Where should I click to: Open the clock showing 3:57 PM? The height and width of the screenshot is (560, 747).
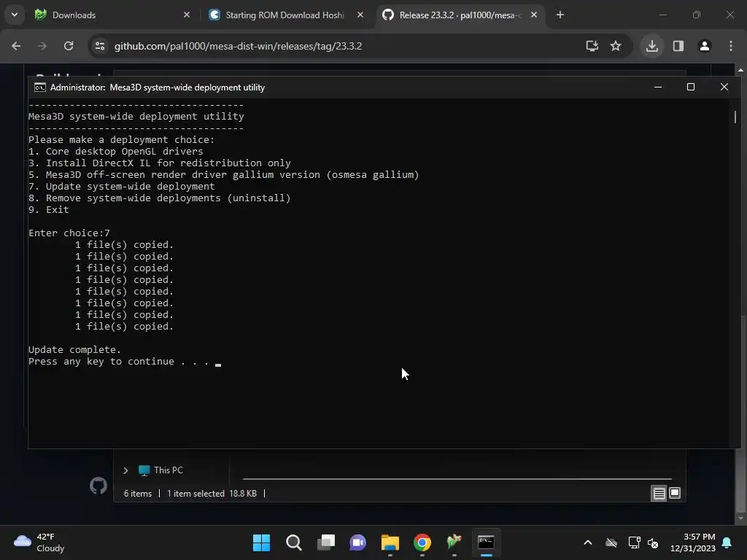693,542
